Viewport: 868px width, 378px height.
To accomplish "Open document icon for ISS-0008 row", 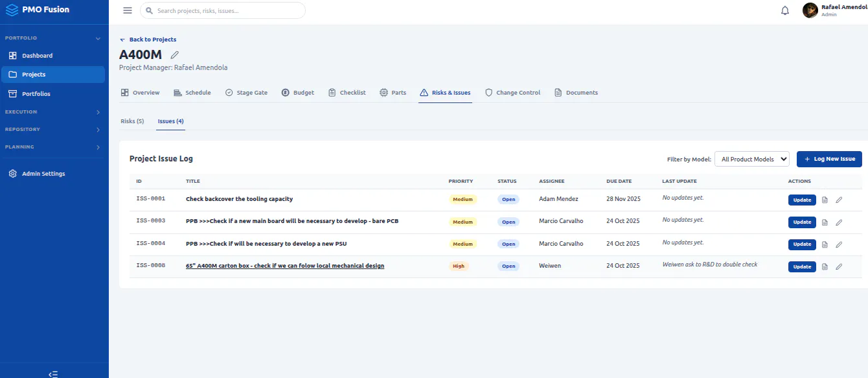I will click(825, 266).
